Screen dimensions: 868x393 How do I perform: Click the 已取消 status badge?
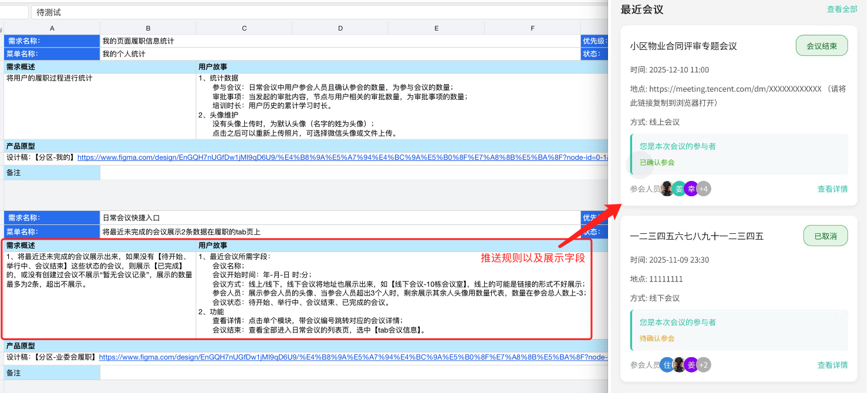(825, 235)
